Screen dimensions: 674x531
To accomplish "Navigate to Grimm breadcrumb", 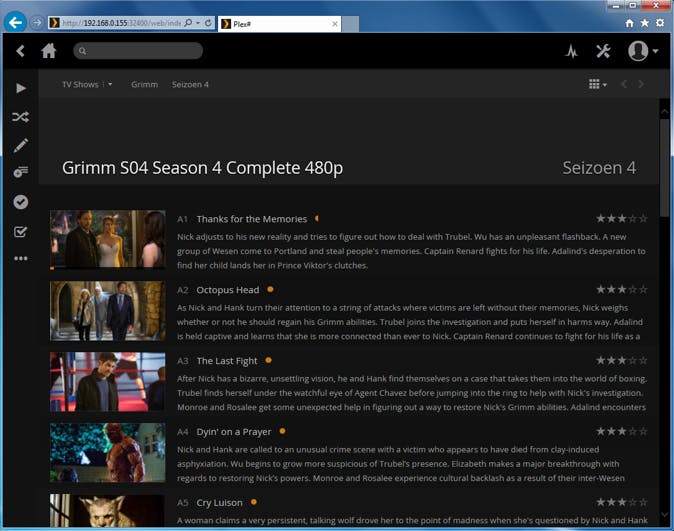I will click(x=144, y=84).
